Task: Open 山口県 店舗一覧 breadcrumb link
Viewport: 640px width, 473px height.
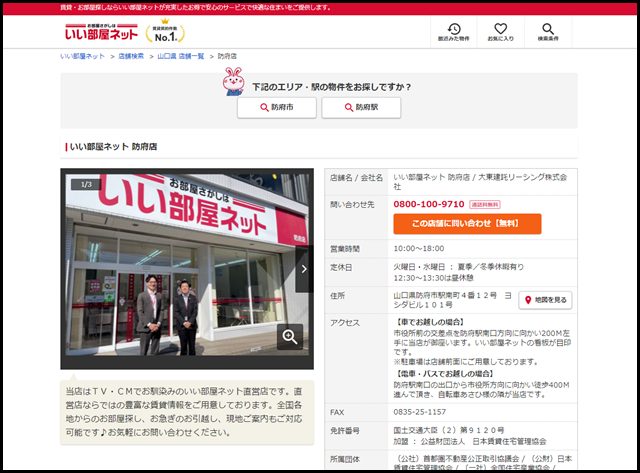Action: click(180, 56)
